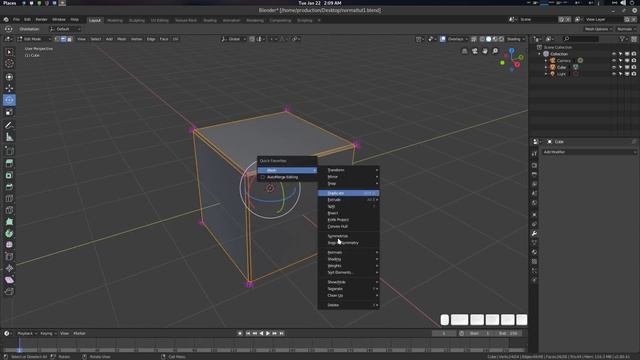The image size is (640, 360).
Task: Open the Global transform orientation dropdown
Action: (x=233, y=39)
